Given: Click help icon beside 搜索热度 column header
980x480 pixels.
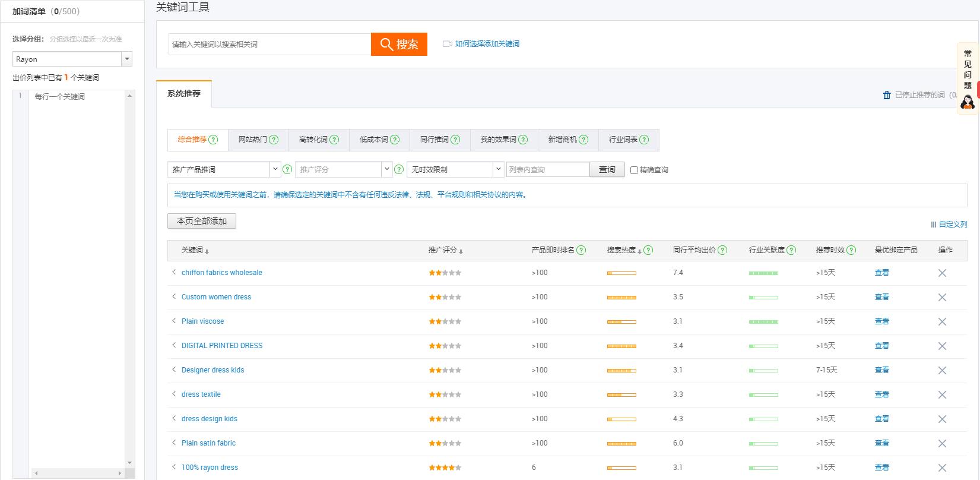Looking at the screenshot, I should point(648,250).
